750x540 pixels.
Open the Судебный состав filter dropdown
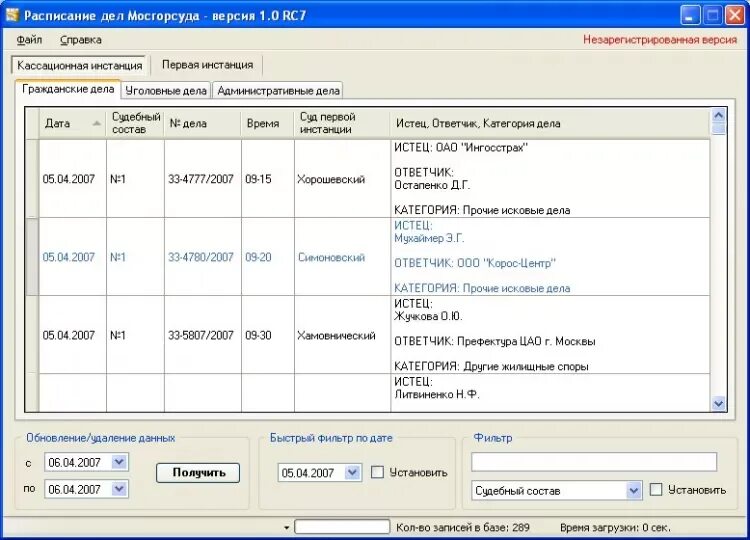[634, 490]
